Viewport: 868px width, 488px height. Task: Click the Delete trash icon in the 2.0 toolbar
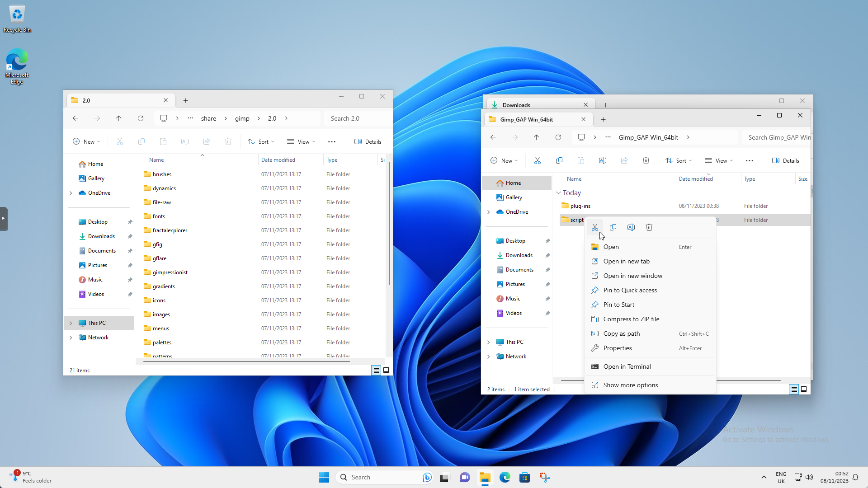[x=228, y=141]
